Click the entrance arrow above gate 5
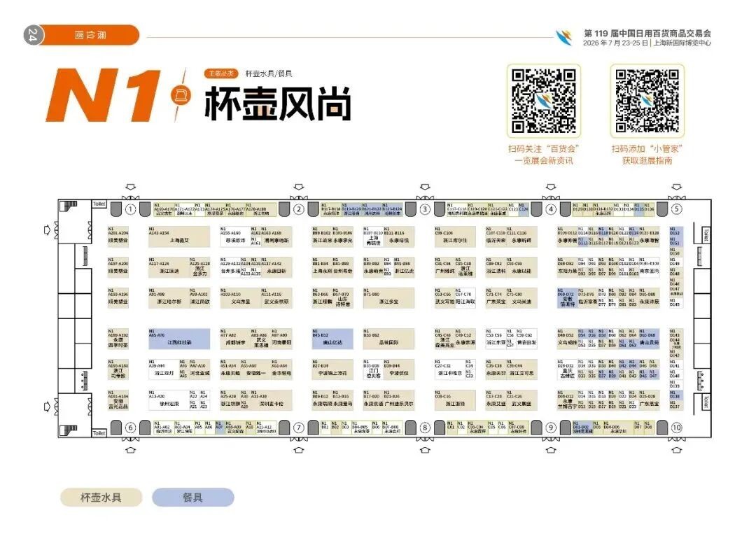Image resolution: width=756 pixels, height=557 pixels. [x=676, y=187]
